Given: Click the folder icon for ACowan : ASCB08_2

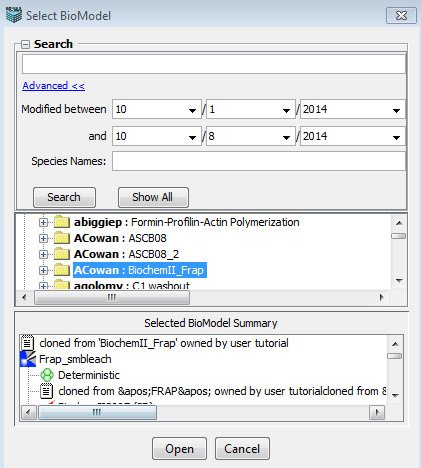Looking at the screenshot, I should 62,254.
